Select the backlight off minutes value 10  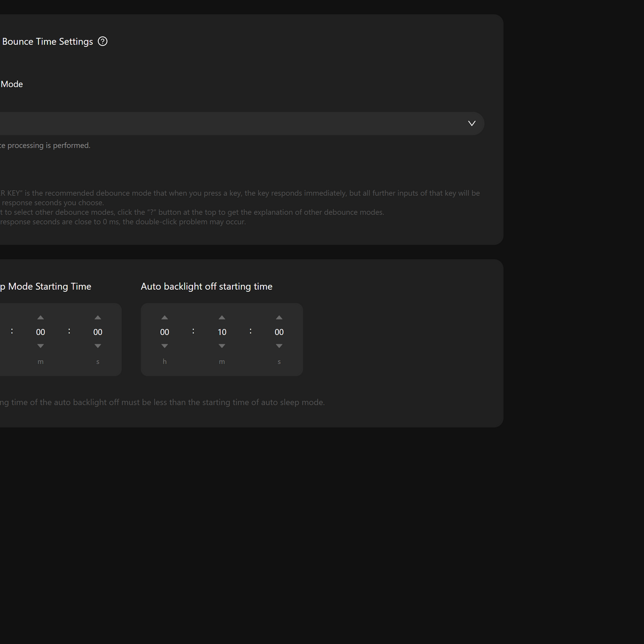tap(222, 332)
